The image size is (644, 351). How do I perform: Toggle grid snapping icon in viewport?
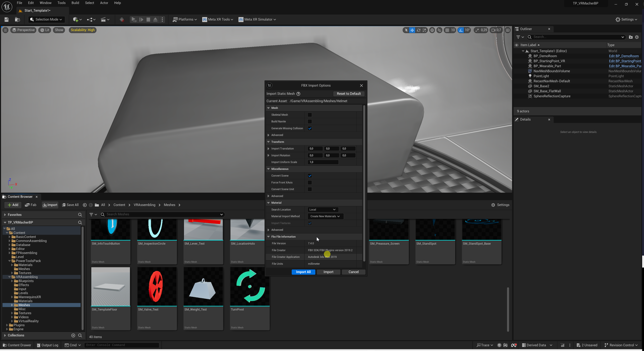click(447, 30)
